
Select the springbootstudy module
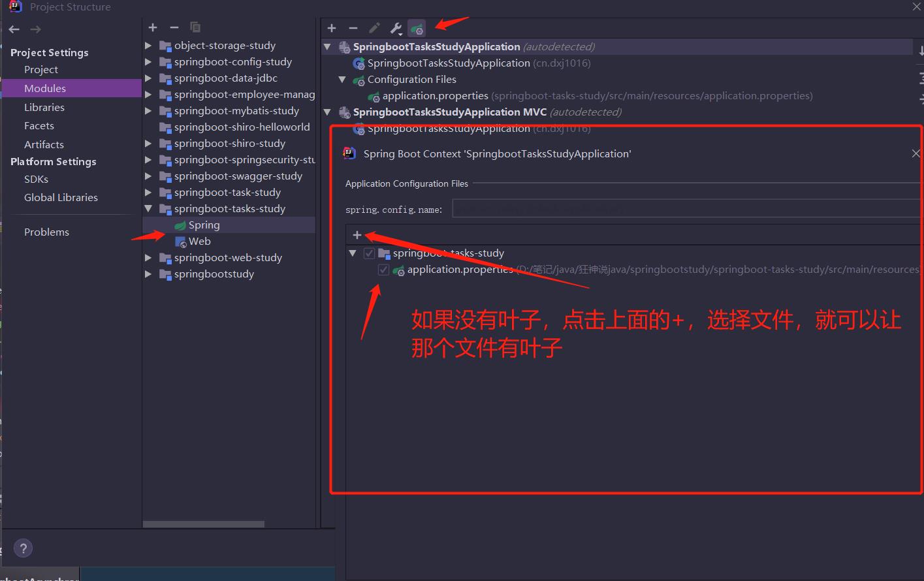pos(214,274)
